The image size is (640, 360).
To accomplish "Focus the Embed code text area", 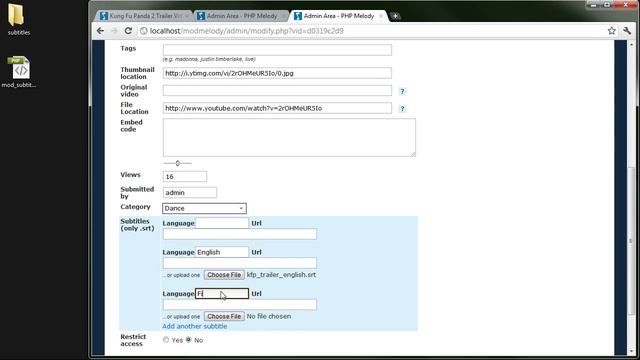I will [x=289, y=138].
